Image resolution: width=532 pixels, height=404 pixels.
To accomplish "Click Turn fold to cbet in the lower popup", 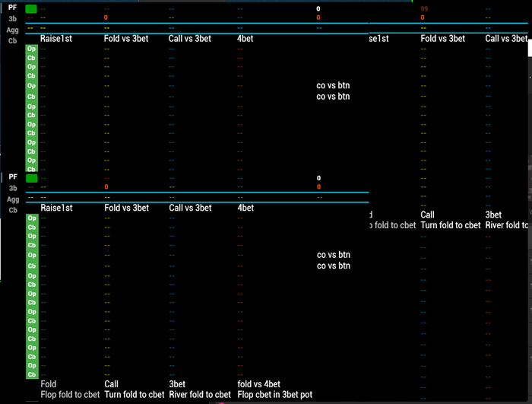I will click(x=135, y=395).
